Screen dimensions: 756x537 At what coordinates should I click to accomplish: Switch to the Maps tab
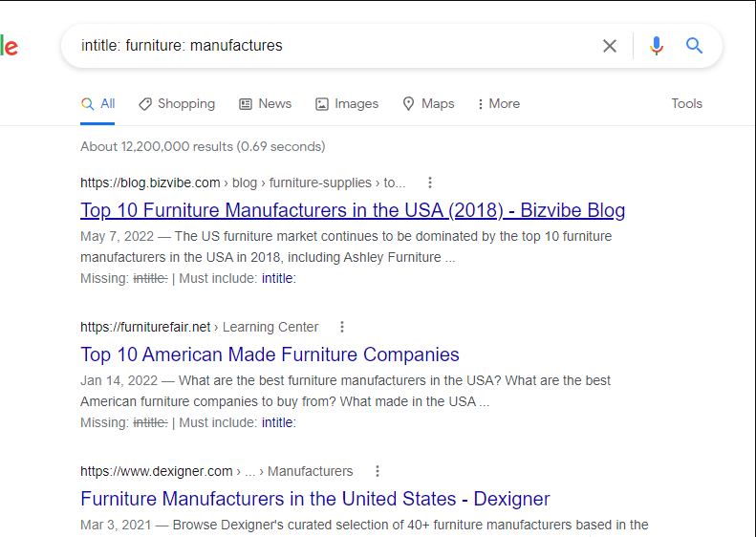pyautogui.click(x=428, y=103)
